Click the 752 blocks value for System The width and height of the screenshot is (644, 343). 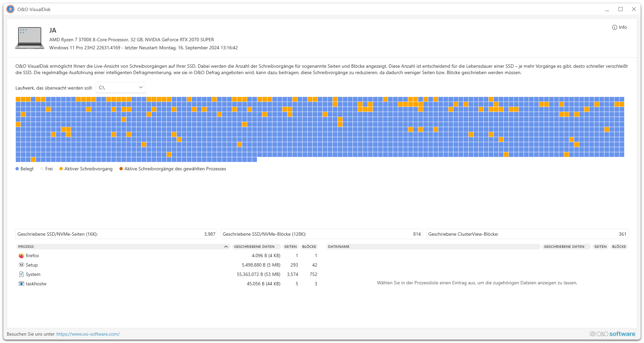pyautogui.click(x=314, y=274)
